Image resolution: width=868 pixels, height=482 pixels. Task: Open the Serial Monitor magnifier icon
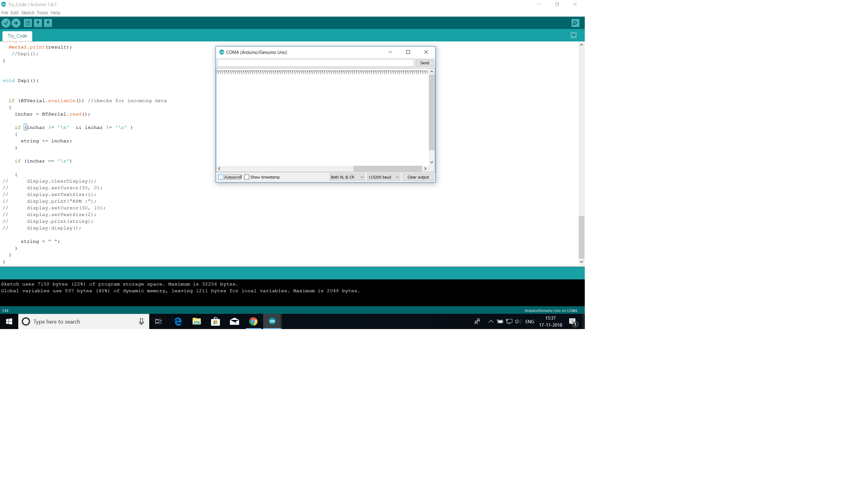(575, 23)
